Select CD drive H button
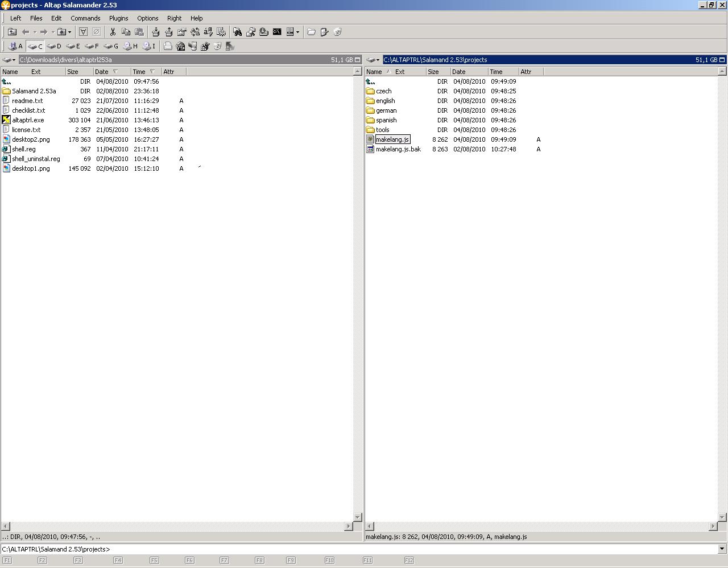 [x=131, y=46]
